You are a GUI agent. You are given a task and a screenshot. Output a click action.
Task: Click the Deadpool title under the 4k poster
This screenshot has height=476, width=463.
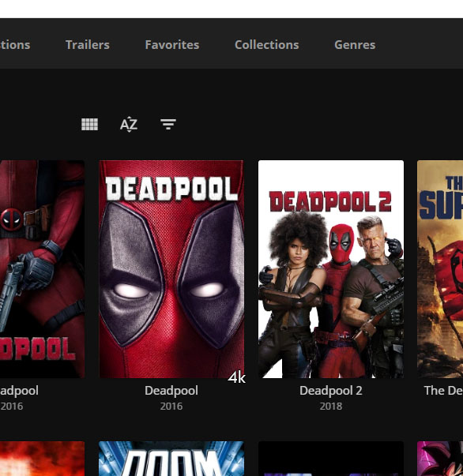(171, 391)
